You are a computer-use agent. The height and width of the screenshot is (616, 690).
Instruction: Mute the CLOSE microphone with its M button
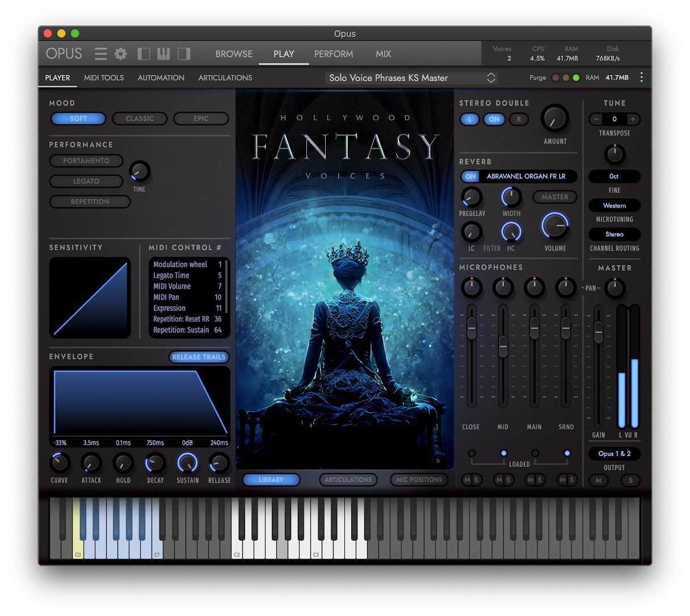467,480
